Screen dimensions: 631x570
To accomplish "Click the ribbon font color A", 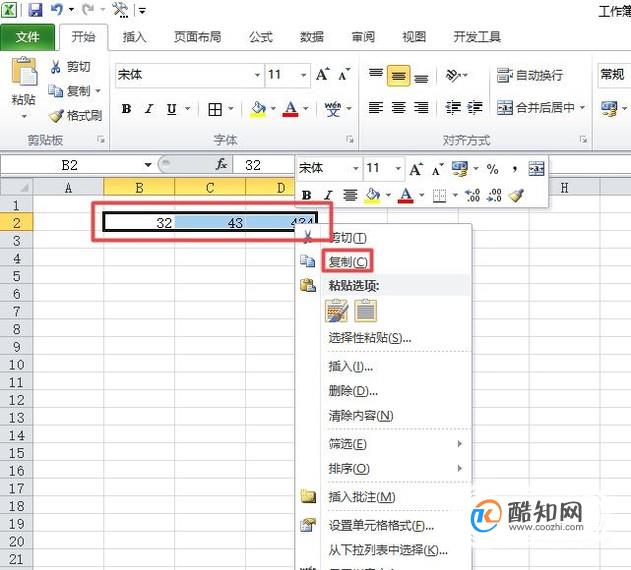I will (x=291, y=109).
